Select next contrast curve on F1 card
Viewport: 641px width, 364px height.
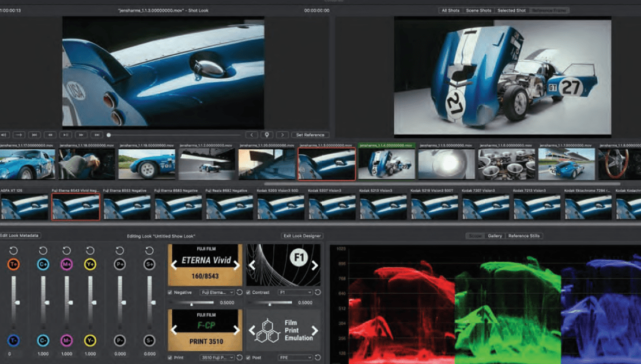(314, 266)
